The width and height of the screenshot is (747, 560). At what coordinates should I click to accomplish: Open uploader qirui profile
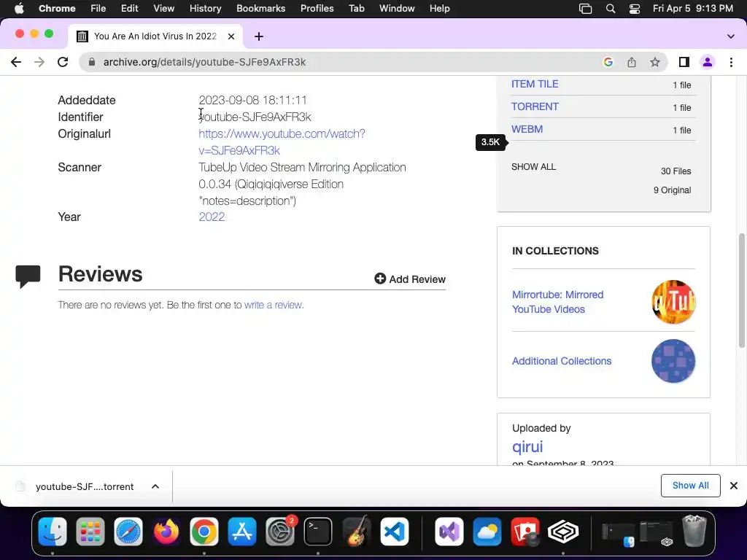coord(527,447)
